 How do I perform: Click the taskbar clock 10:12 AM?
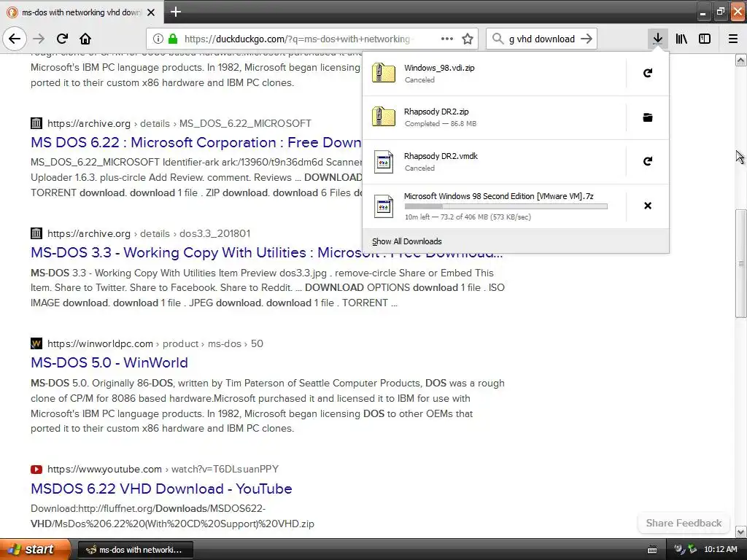pos(720,550)
